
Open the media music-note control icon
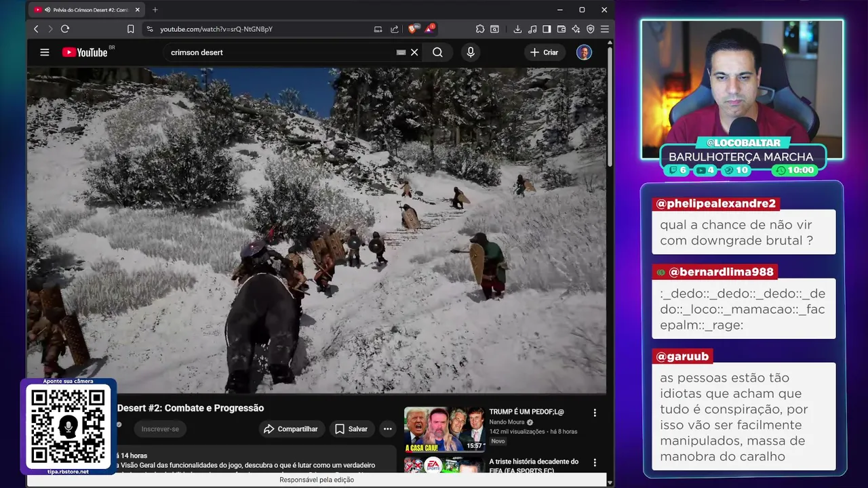532,29
